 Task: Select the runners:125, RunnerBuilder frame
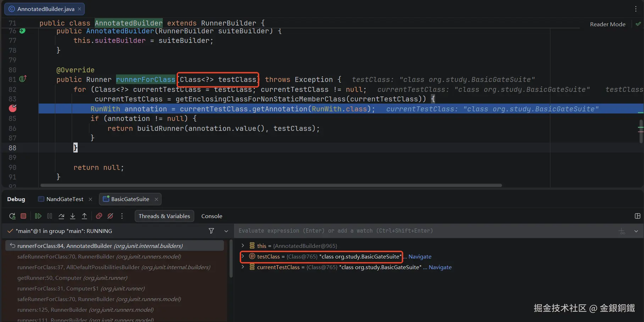(115, 310)
